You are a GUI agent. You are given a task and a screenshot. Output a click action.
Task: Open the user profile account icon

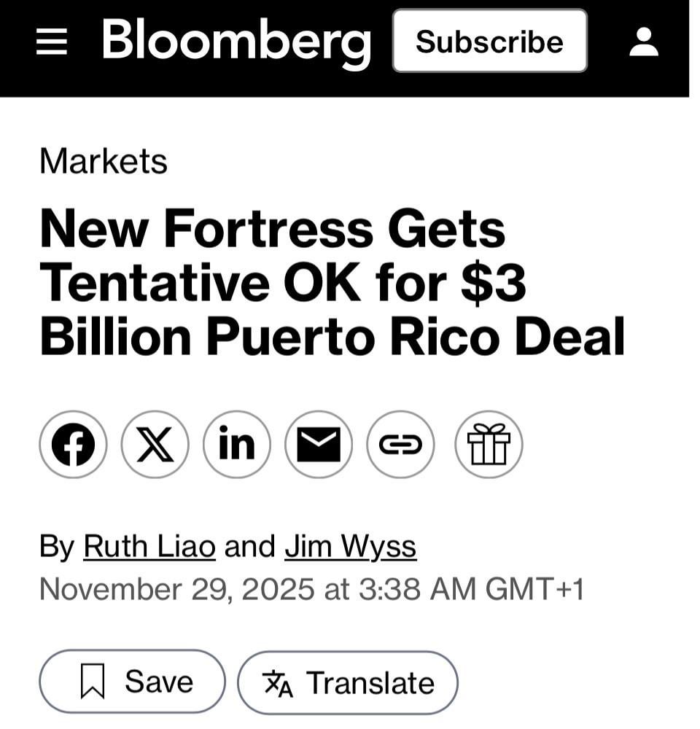(644, 42)
